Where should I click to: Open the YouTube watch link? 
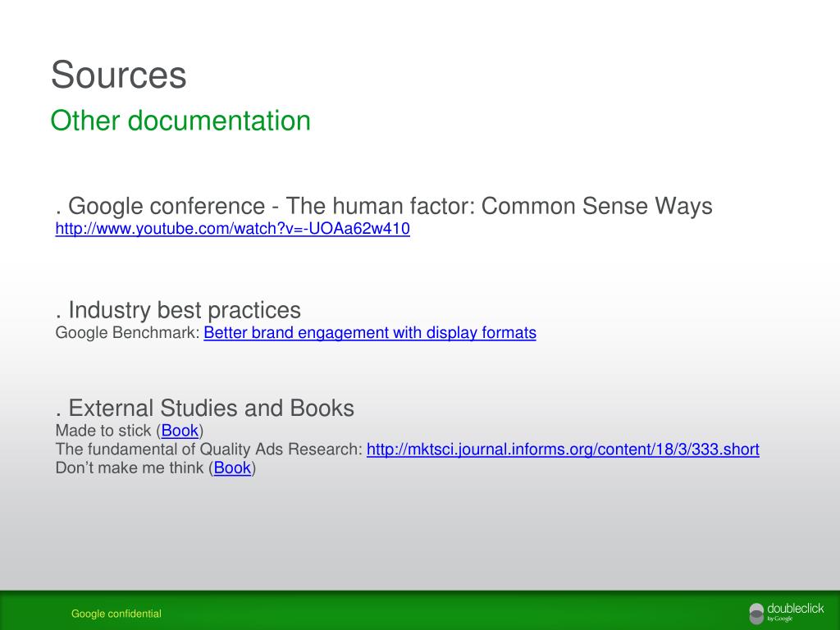232,229
